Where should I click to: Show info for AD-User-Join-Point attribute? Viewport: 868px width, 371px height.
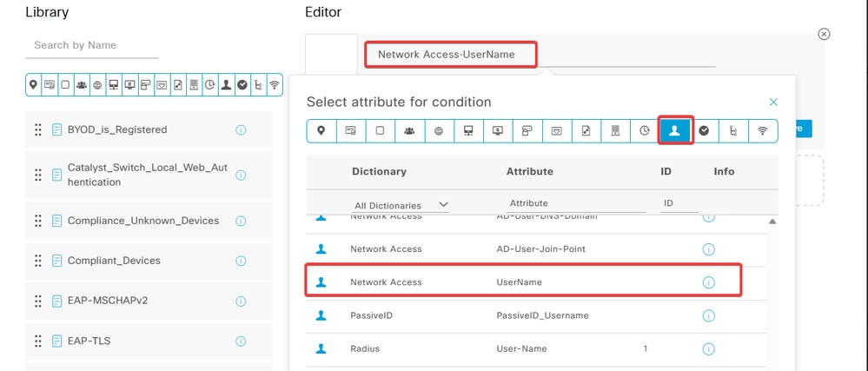(708, 249)
